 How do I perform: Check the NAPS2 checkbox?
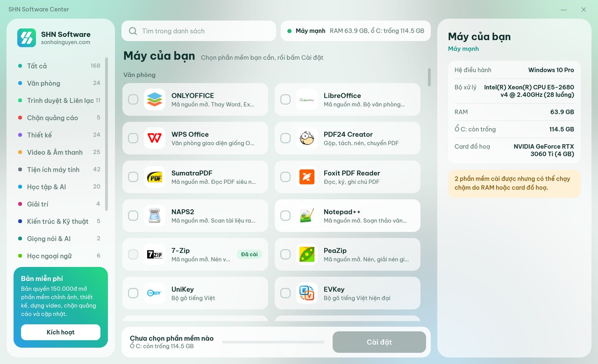coord(133,216)
